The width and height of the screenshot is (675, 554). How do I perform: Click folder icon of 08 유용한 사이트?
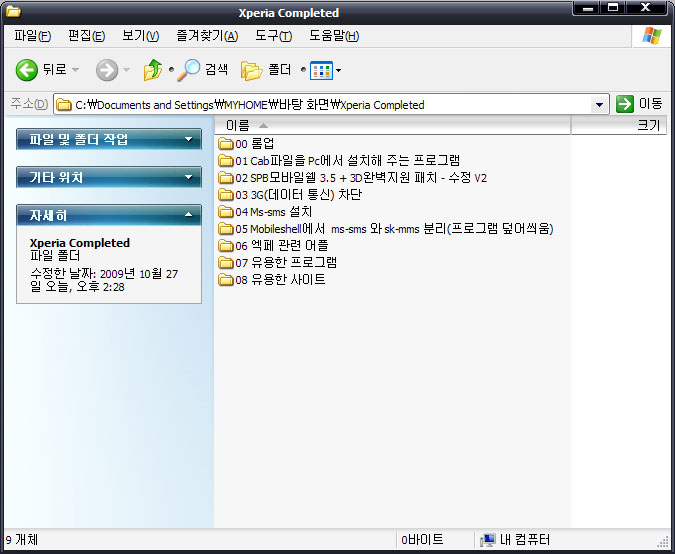225,280
